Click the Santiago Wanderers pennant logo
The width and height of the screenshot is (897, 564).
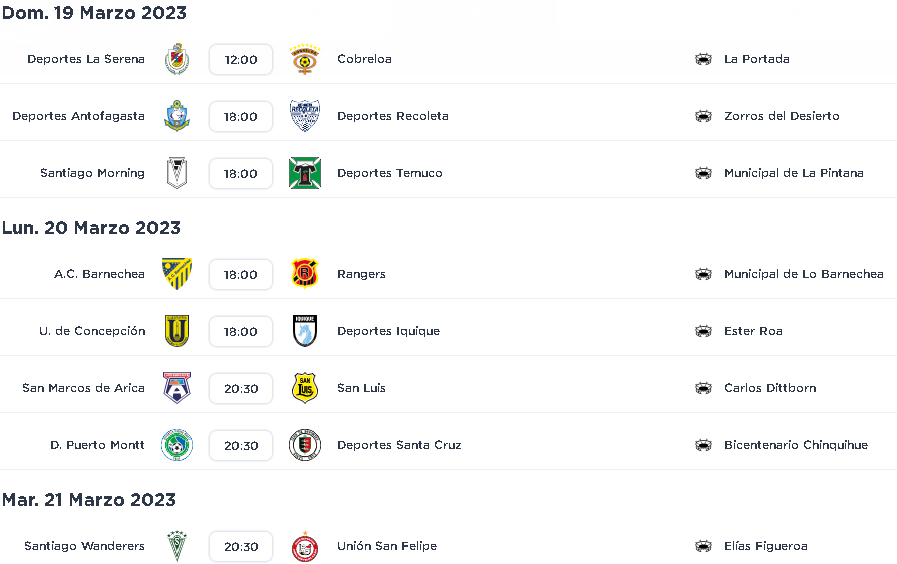coord(177,546)
